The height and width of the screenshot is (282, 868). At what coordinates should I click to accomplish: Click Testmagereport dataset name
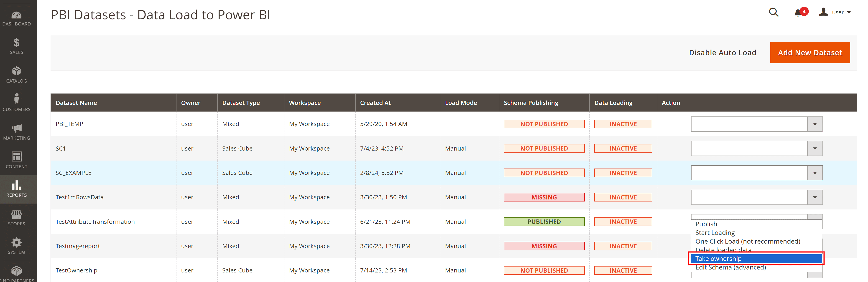click(78, 246)
